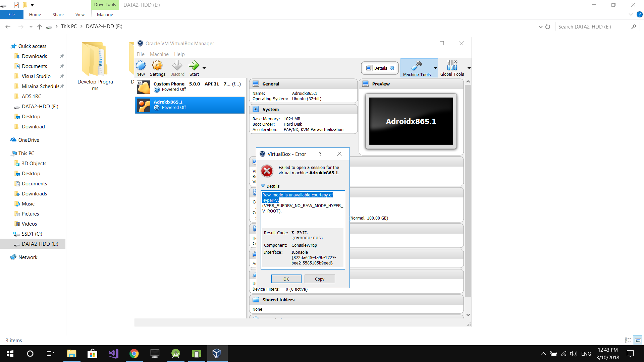The height and width of the screenshot is (362, 644).
Task: Click the details pane scroll down arrow
Action: tap(468, 315)
